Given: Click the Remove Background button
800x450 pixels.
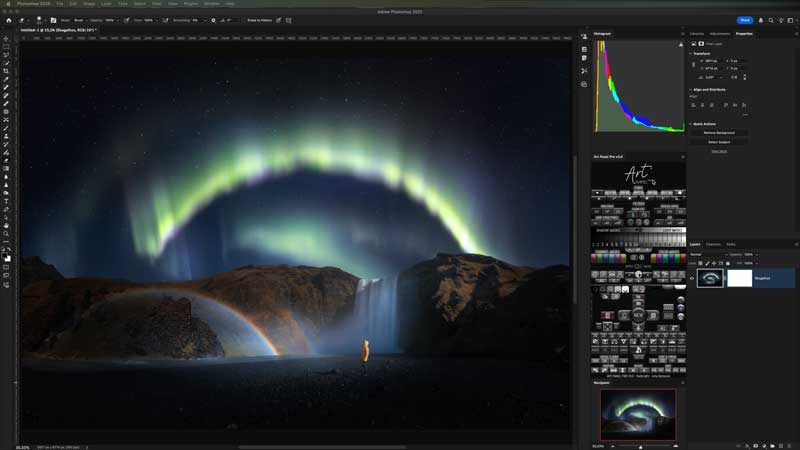Looking at the screenshot, I should click(x=719, y=132).
